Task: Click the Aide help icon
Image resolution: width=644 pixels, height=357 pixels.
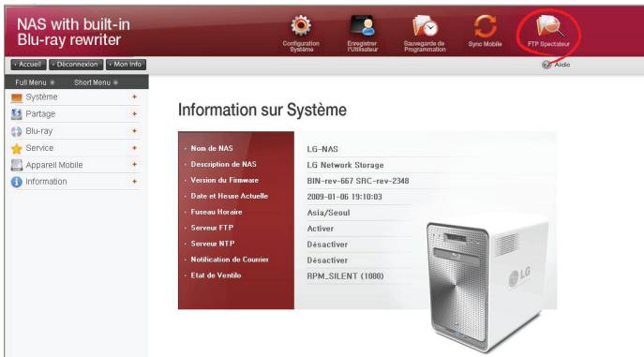Action: click(547, 65)
